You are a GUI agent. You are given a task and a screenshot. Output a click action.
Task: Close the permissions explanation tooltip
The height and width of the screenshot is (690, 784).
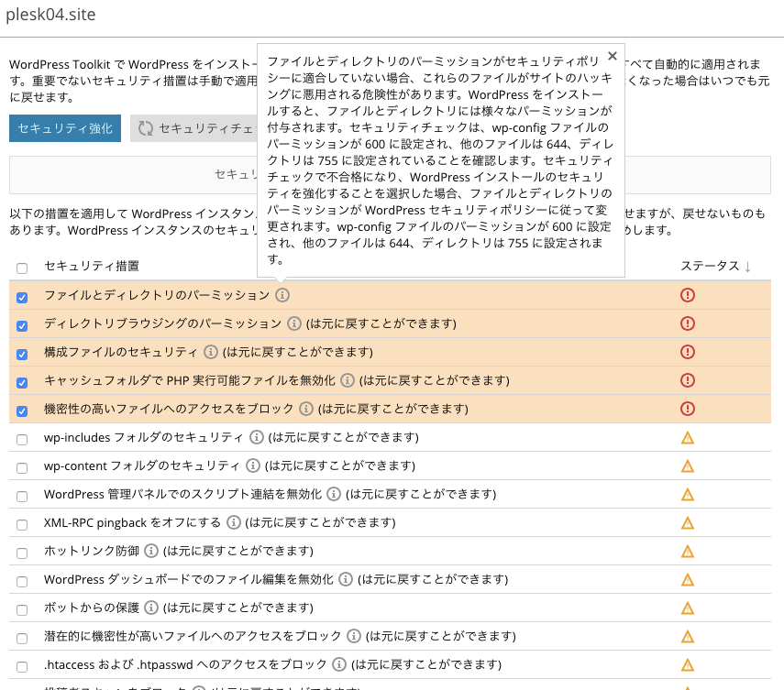point(613,55)
